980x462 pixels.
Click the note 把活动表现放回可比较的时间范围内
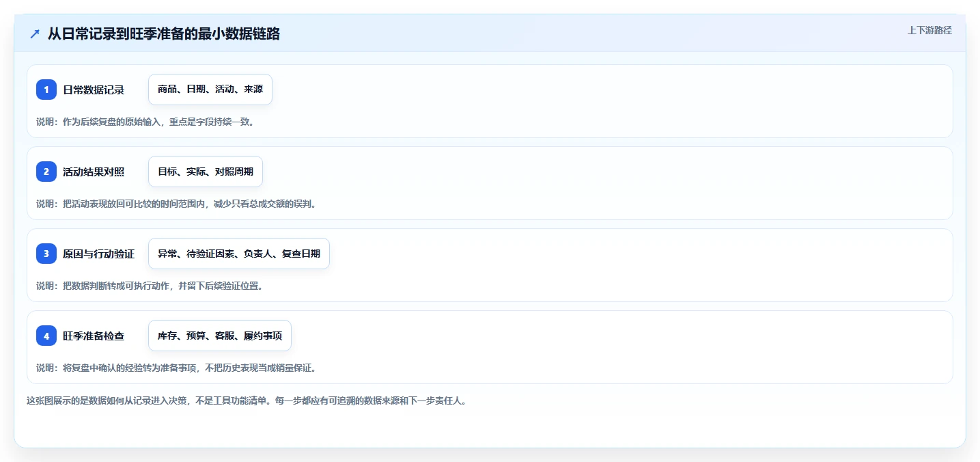coord(136,204)
